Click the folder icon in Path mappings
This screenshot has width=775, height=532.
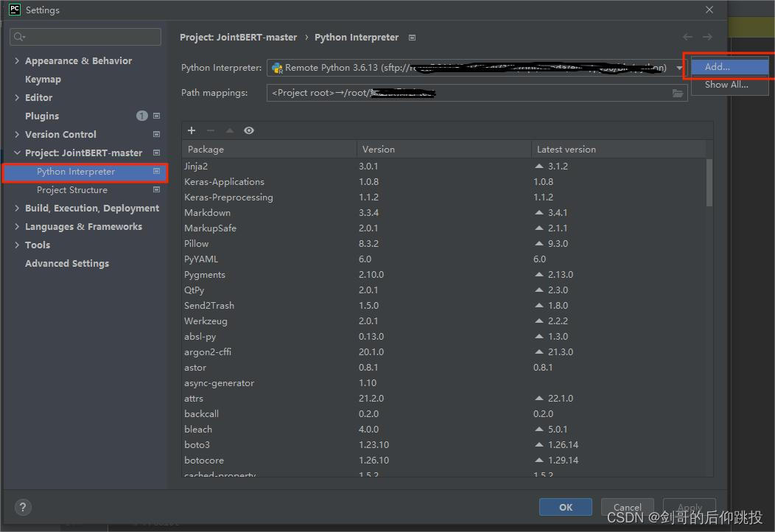(678, 93)
